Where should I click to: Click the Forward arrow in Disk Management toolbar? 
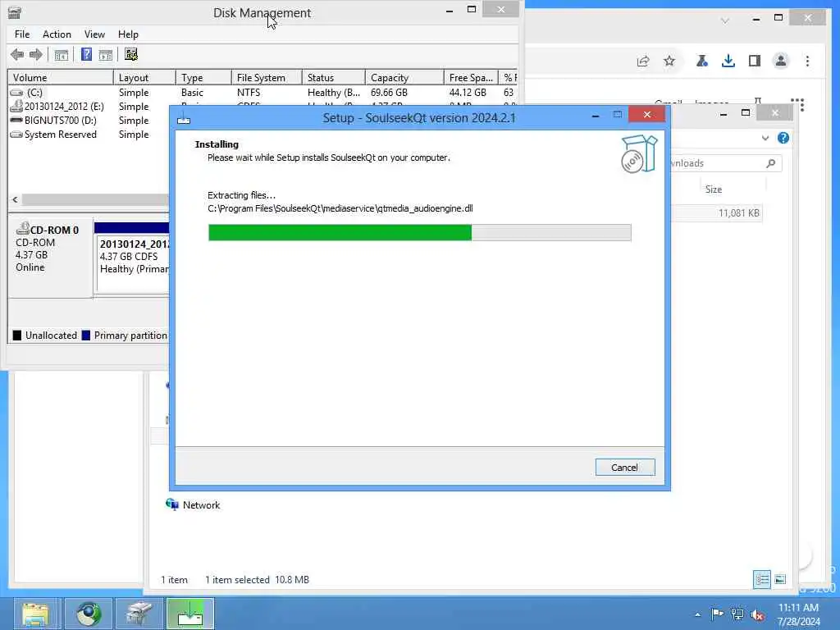pos(36,54)
